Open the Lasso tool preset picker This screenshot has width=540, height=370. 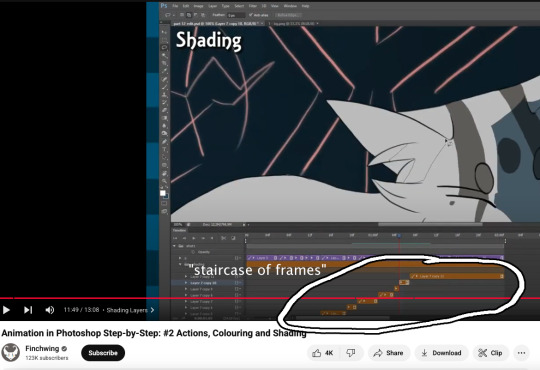pos(169,15)
